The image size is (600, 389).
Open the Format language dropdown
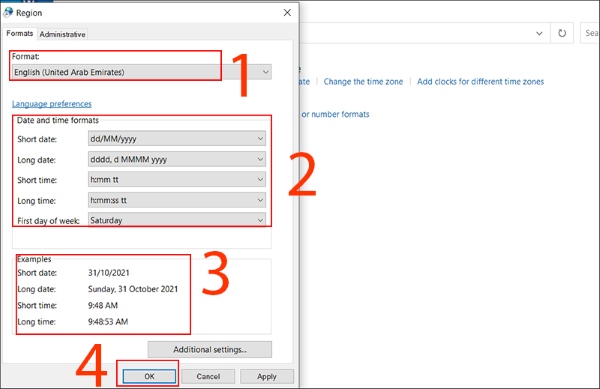point(142,72)
